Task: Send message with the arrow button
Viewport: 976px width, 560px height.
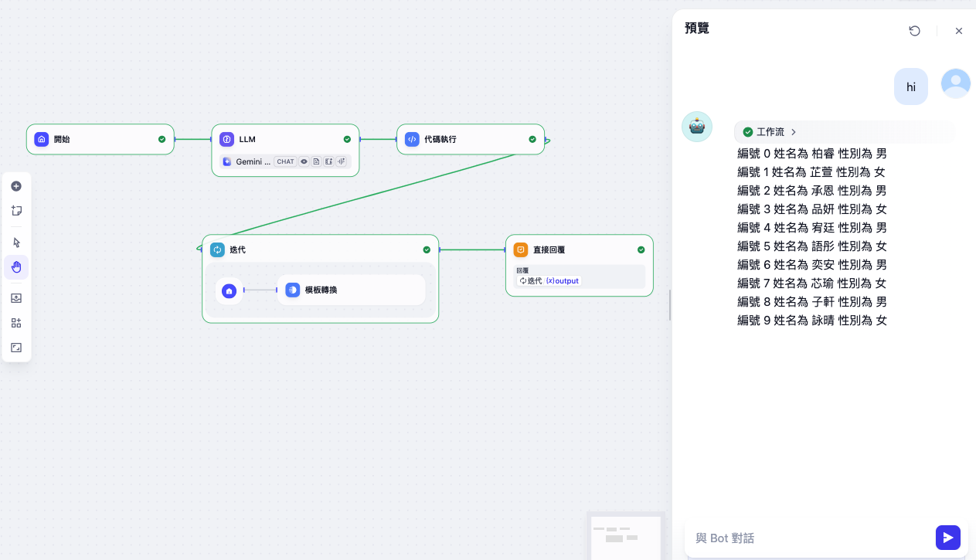Action: click(947, 538)
